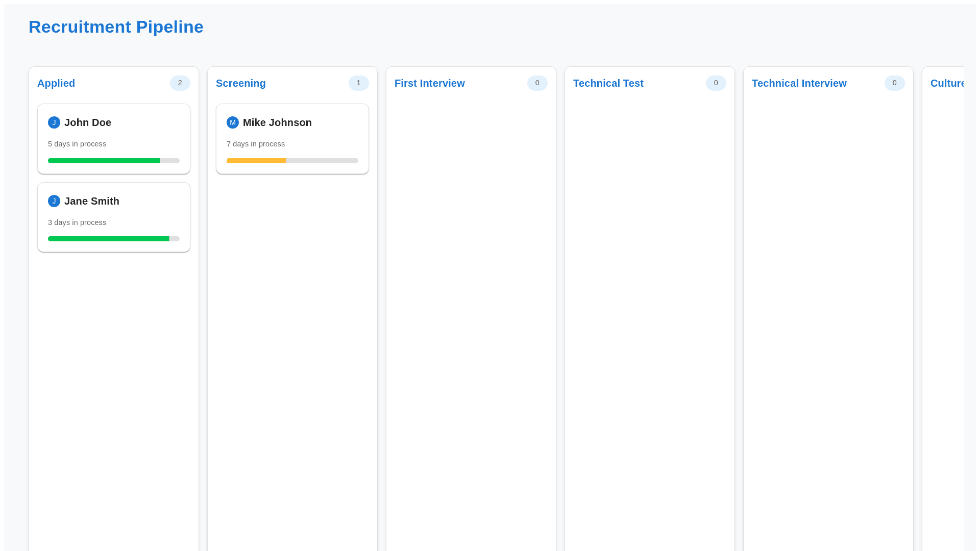Click the Applied count badge showing 2
Viewport: 980px width, 551px height.
[x=180, y=83]
